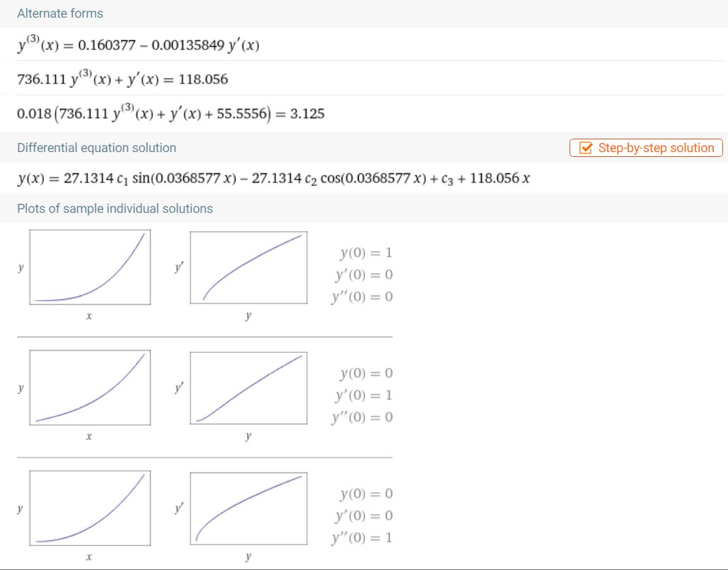Open third row y' versus y plot
This screenshot has height=570, width=728.
point(249,508)
